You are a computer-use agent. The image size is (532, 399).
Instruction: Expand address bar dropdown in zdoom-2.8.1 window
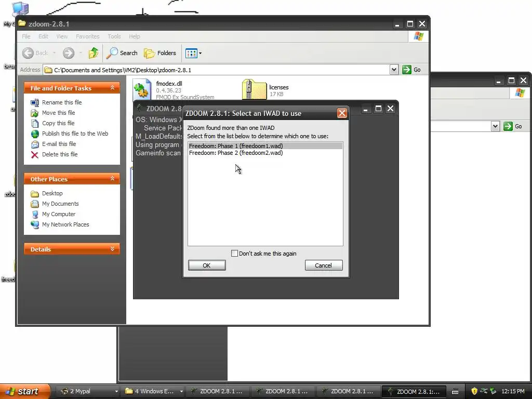(x=394, y=70)
